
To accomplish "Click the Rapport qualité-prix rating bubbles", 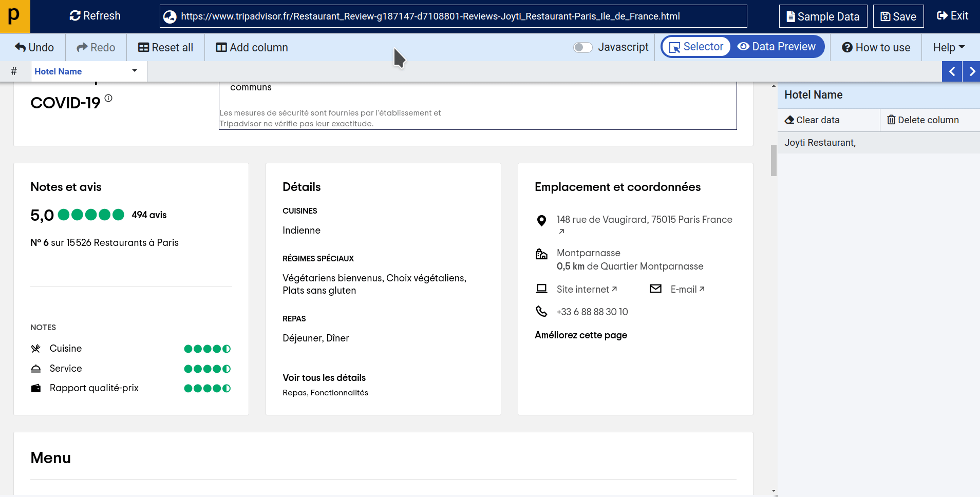I will point(208,388).
